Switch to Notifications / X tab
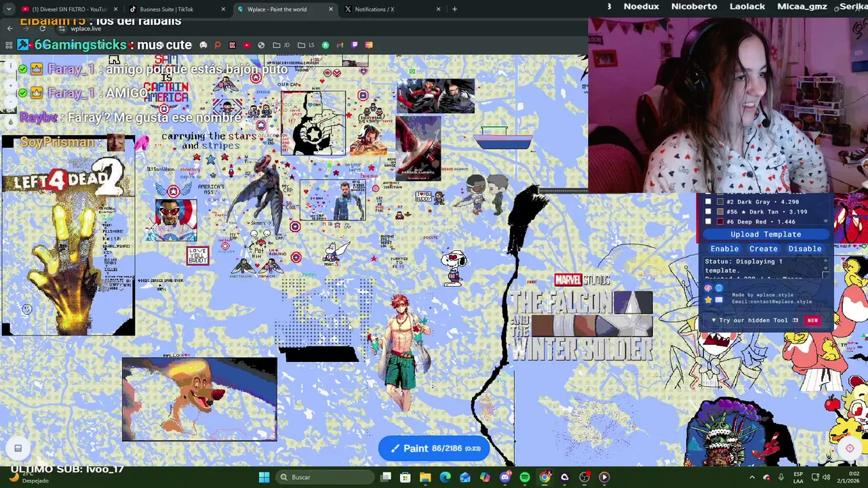 click(393, 9)
